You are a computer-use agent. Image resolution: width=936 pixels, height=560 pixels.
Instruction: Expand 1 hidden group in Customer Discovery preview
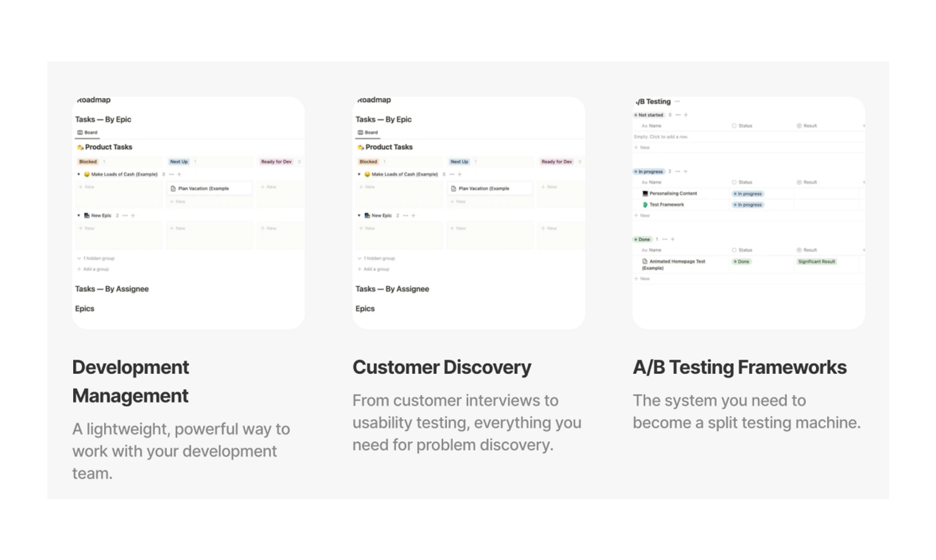click(376, 258)
